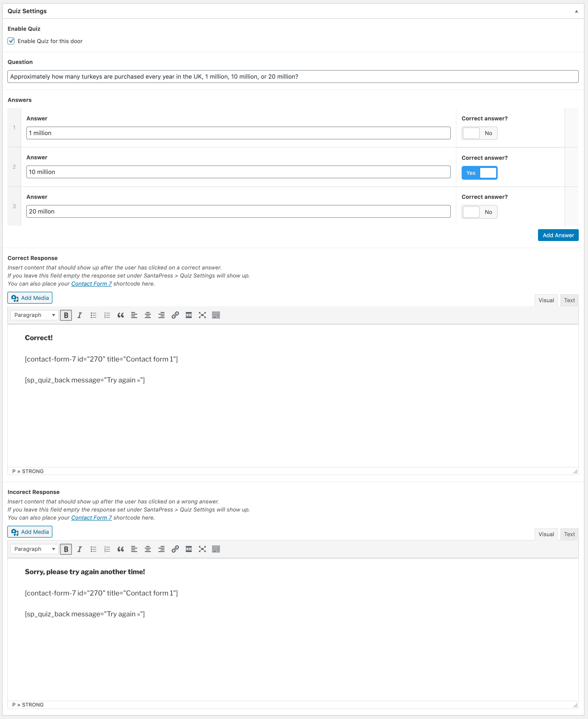Screen dimensions: 588x719
Task: Click toolbar toggle icon in Incorrect Response editor
Action: (216, 549)
